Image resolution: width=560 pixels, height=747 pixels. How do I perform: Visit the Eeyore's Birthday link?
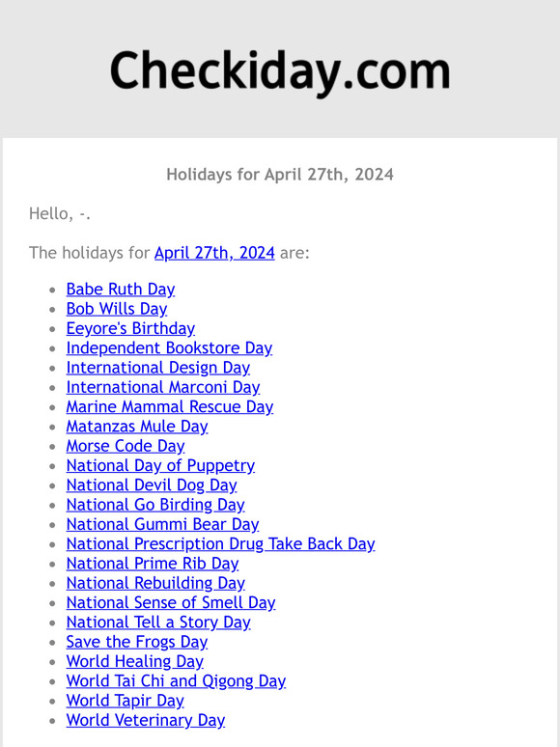130,328
